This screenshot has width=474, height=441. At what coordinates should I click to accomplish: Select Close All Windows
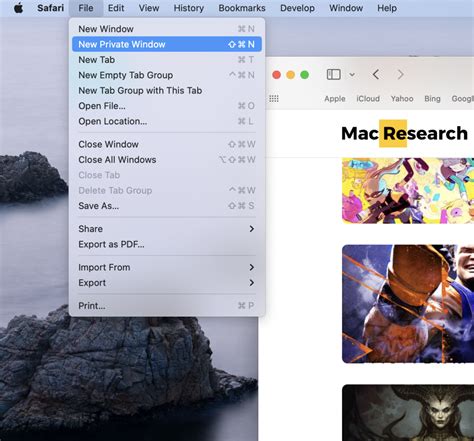166,160
